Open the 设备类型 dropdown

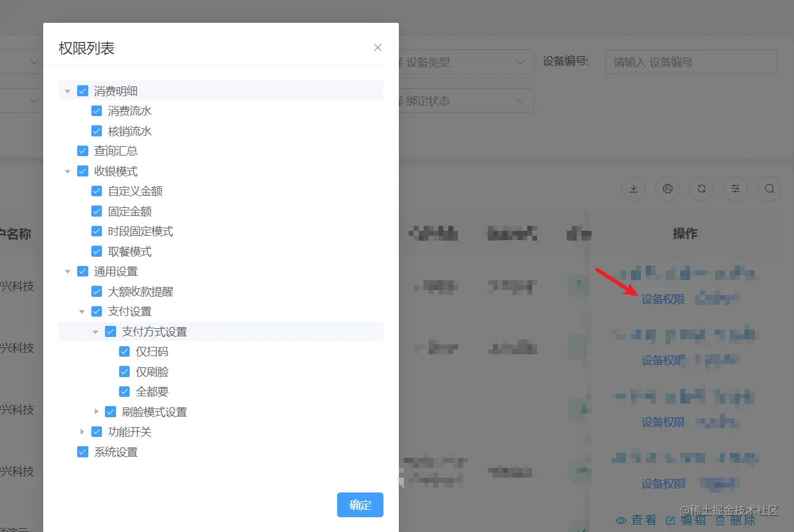tap(466, 62)
